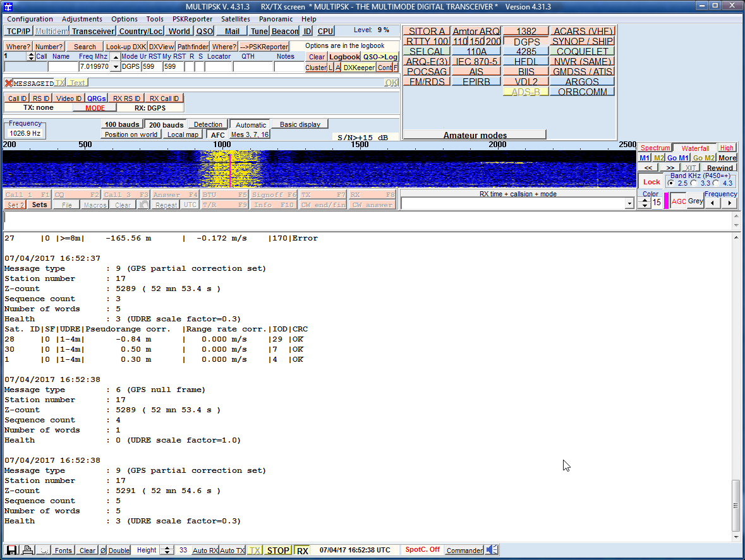Toggle the AGC button
The width and height of the screenshot is (745, 560).
click(679, 201)
